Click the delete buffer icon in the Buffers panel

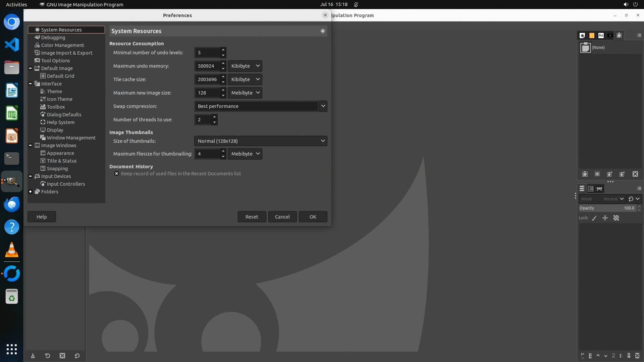(x=635, y=174)
